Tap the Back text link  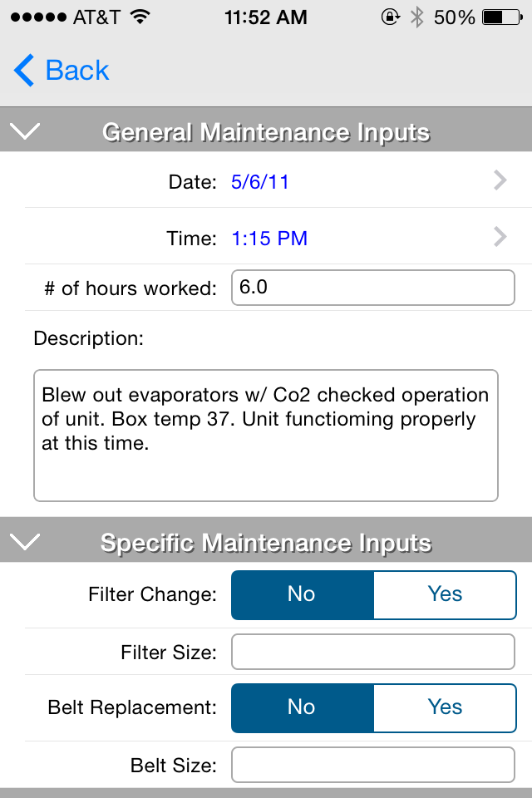point(77,70)
